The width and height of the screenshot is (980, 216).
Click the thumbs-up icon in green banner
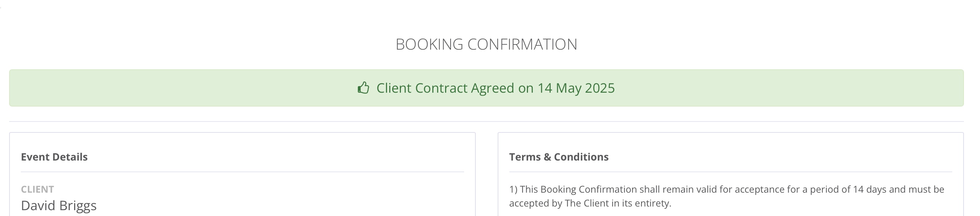363,88
